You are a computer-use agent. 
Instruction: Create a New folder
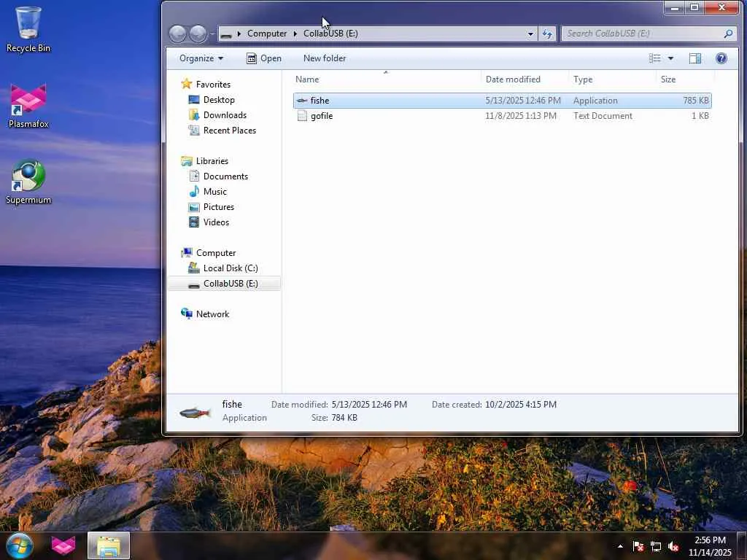click(325, 58)
